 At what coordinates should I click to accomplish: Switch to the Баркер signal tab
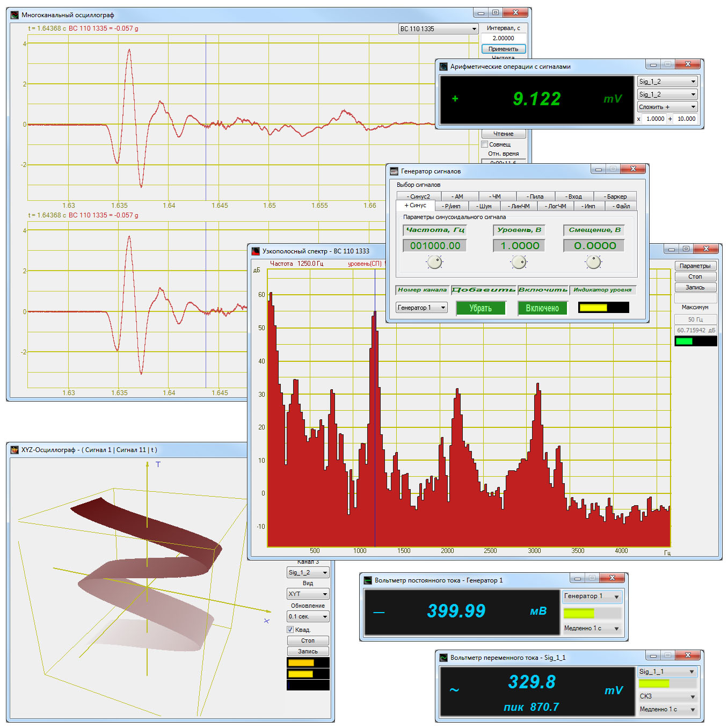click(x=615, y=196)
